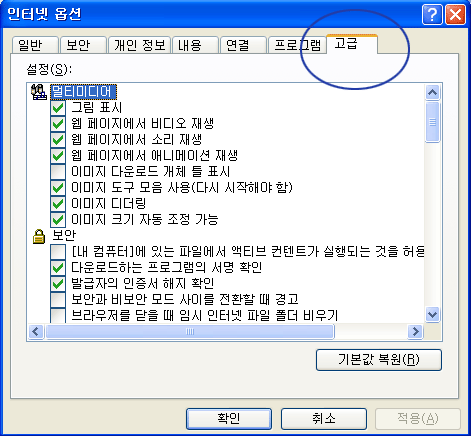Click scroll right arrow in settings list
The width and height of the screenshot is (471, 436).
tap(415, 331)
